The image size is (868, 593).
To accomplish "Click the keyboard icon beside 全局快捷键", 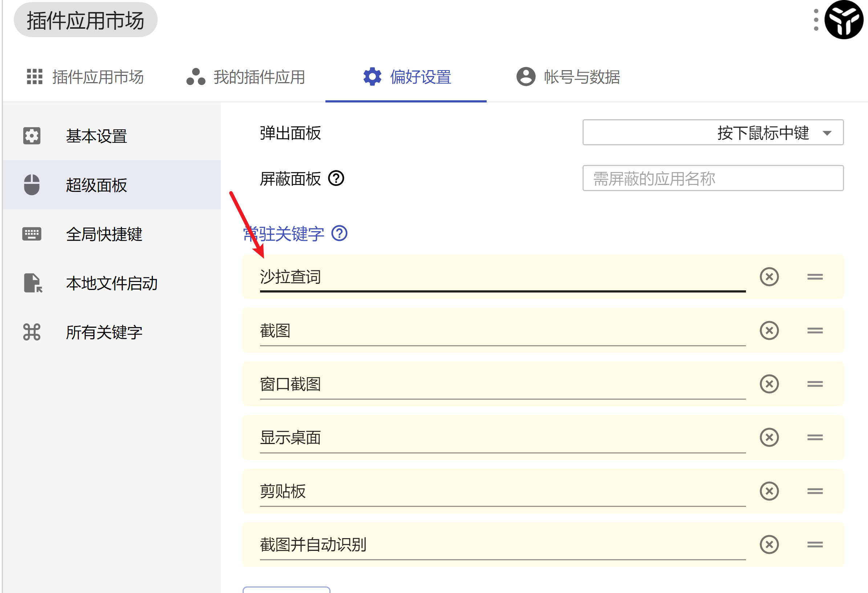I will pyautogui.click(x=32, y=234).
